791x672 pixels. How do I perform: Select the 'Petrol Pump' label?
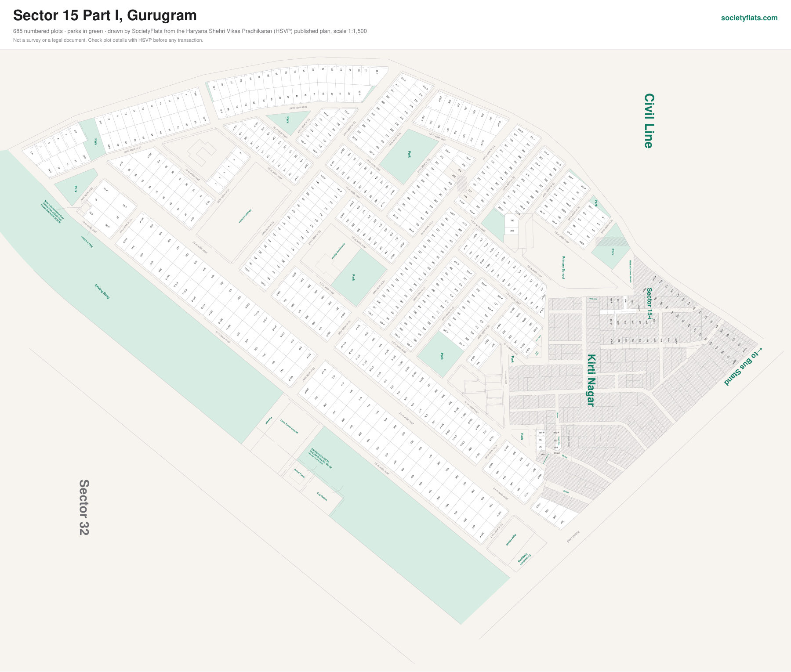point(299,473)
